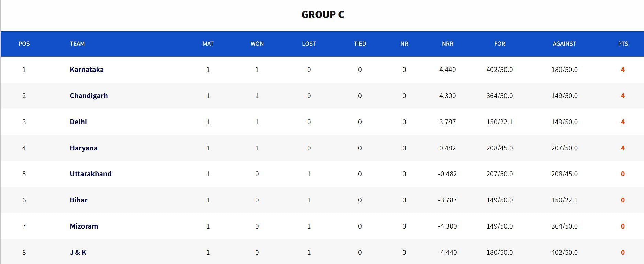This screenshot has width=644, height=264.
Task: Click the AGAINST column header
Action: (564, 44)
